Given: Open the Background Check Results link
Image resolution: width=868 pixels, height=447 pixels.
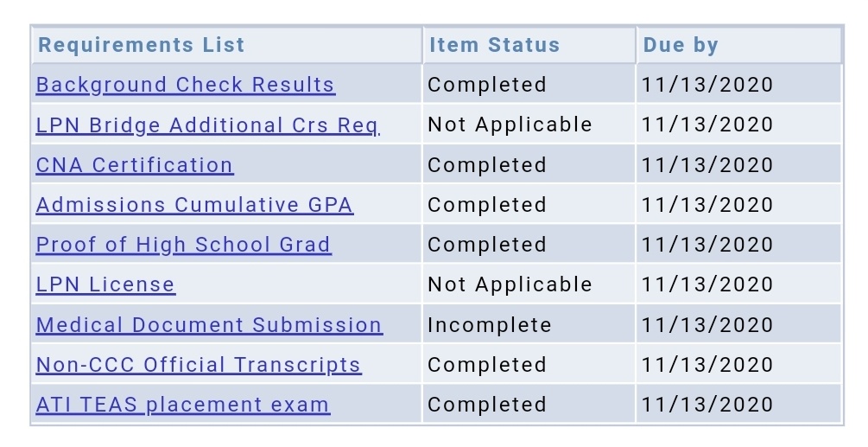Looking at the screenshot, I should (x=186, y=86).
